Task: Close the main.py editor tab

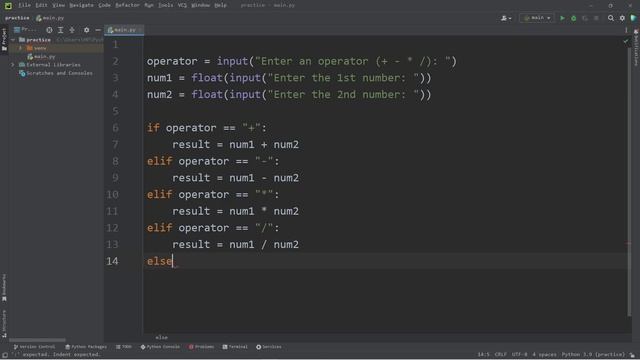Action: point(140,30)
